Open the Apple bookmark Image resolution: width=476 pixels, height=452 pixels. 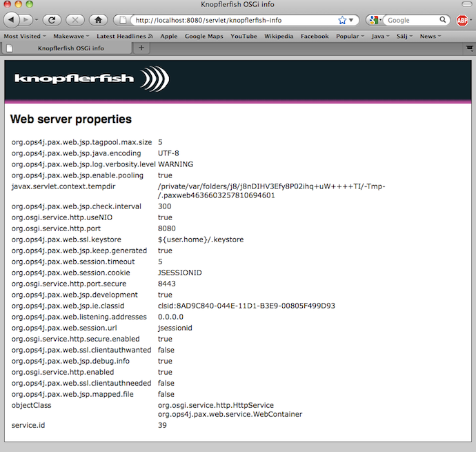169,36
